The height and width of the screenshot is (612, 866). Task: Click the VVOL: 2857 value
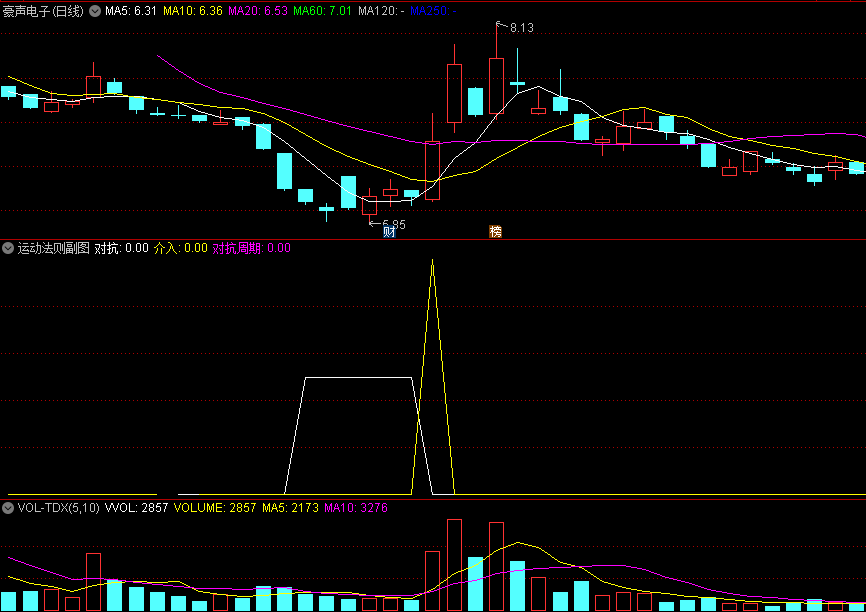(x=136, y=508)
